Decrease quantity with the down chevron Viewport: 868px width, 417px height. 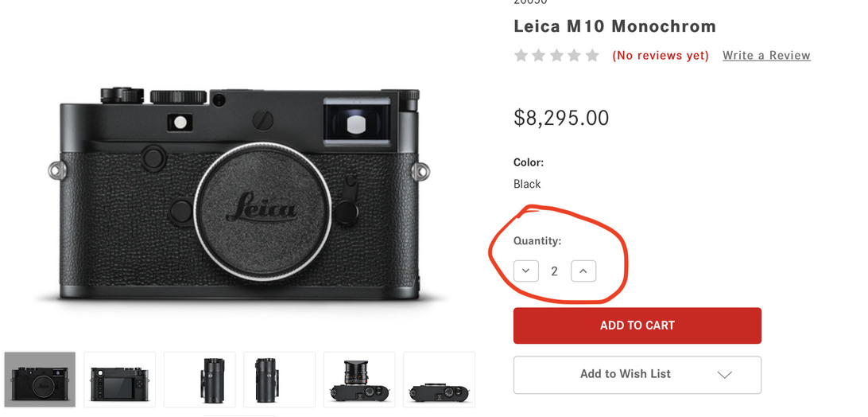coord(526,271)
